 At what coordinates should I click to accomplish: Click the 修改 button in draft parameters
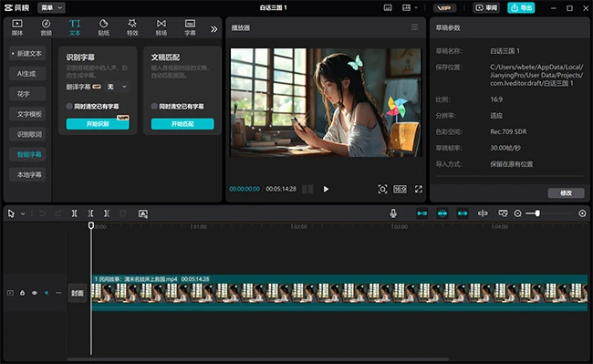pos(566,193)
